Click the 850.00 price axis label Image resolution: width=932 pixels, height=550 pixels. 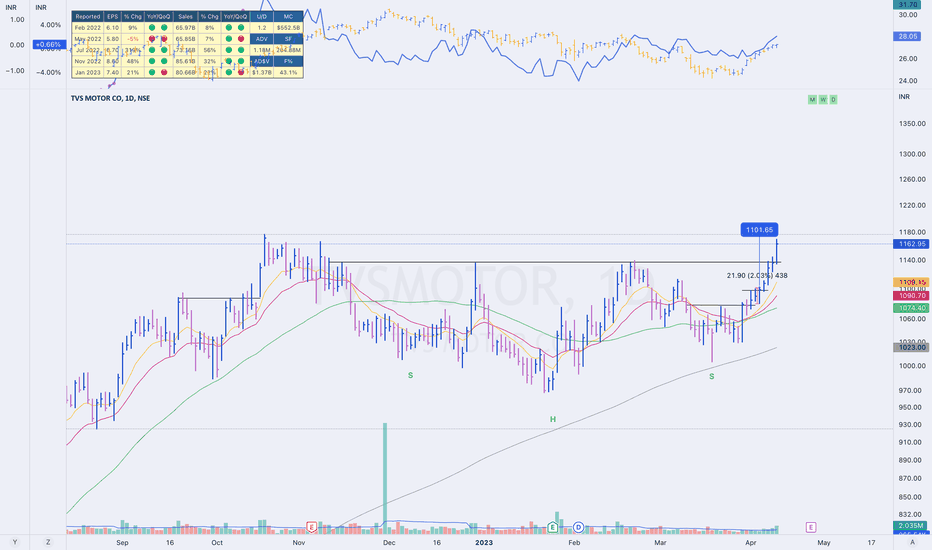pyautogui.click(x=910, y=497)
